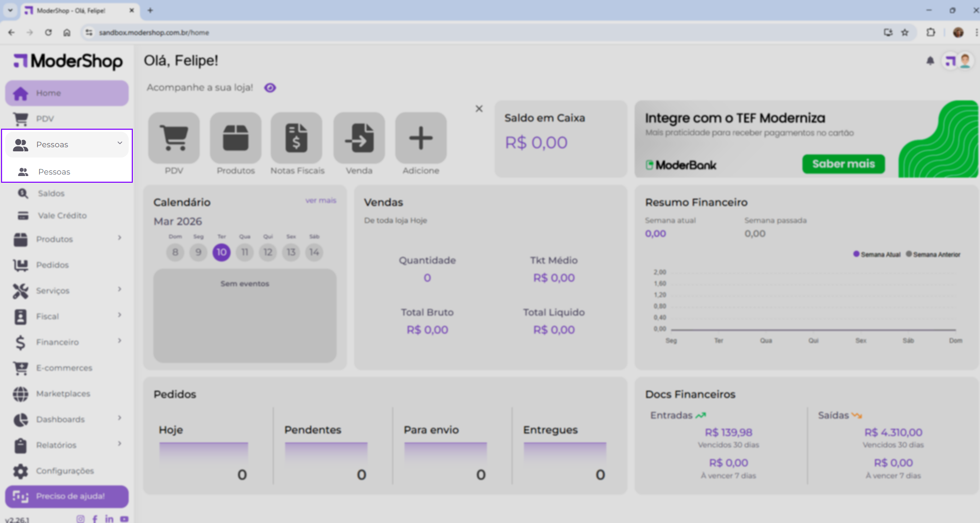The image size is (980, 523).
Task: Open the Notas Fiscais shortcut icon
Action: click(297, 138)
